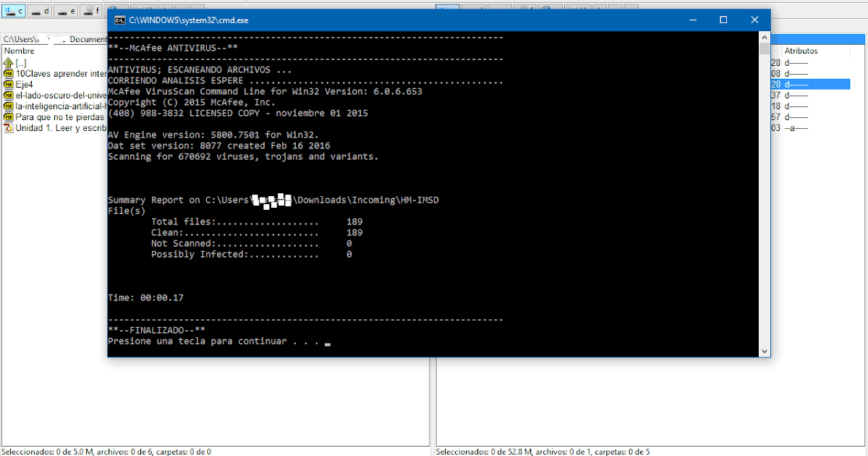This screenshot has height=456, width=868.
Task: Click right status bar 'Seleccionados: 0 de 52.8 M'
Action: pos(542,451)
